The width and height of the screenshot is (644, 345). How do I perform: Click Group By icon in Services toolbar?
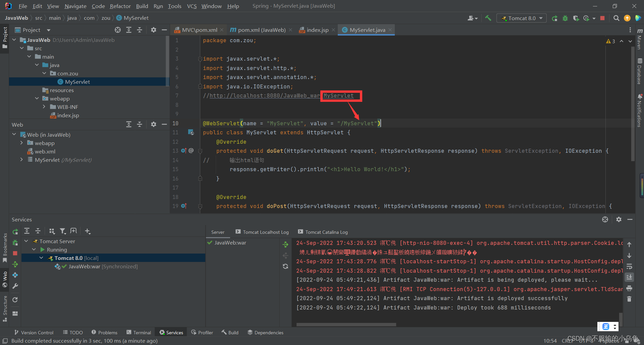tap(52, 231)
